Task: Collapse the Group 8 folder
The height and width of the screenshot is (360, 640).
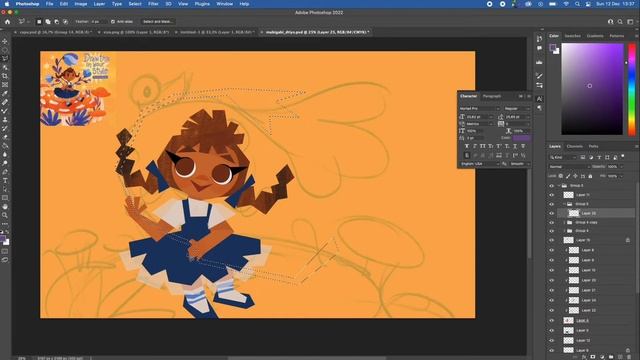Action: [559, 186]
